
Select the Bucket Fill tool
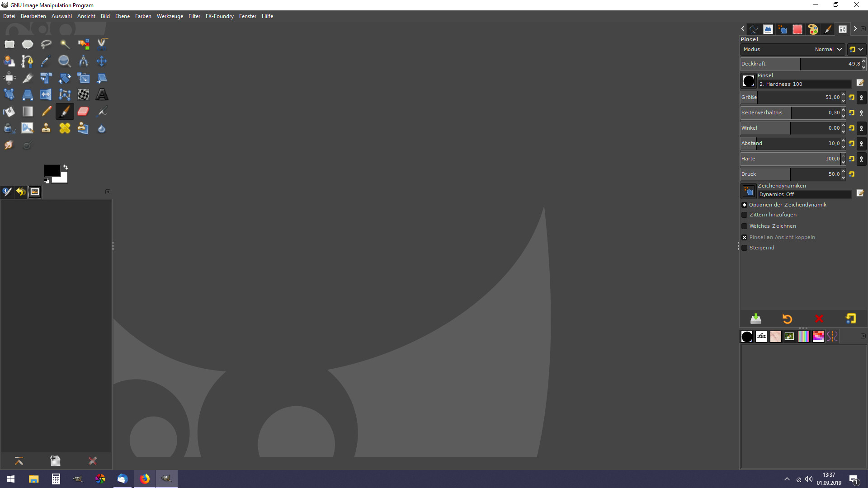point(9,111)
